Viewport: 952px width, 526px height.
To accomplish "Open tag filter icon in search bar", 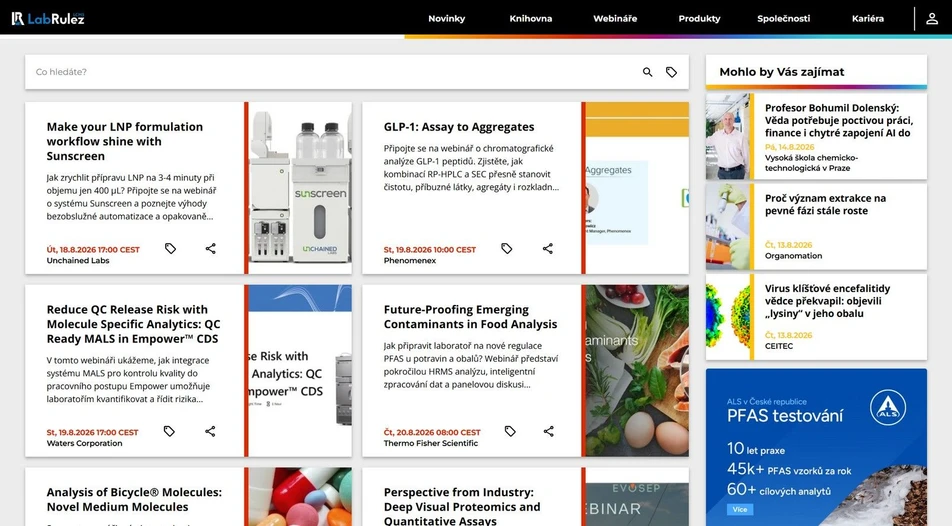I will coord(671,72).
